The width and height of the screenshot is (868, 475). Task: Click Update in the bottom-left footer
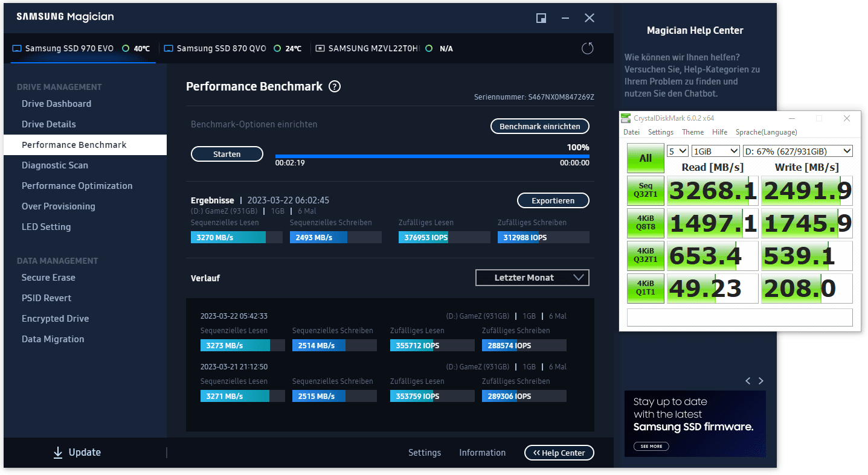click(x=77, y=453)
